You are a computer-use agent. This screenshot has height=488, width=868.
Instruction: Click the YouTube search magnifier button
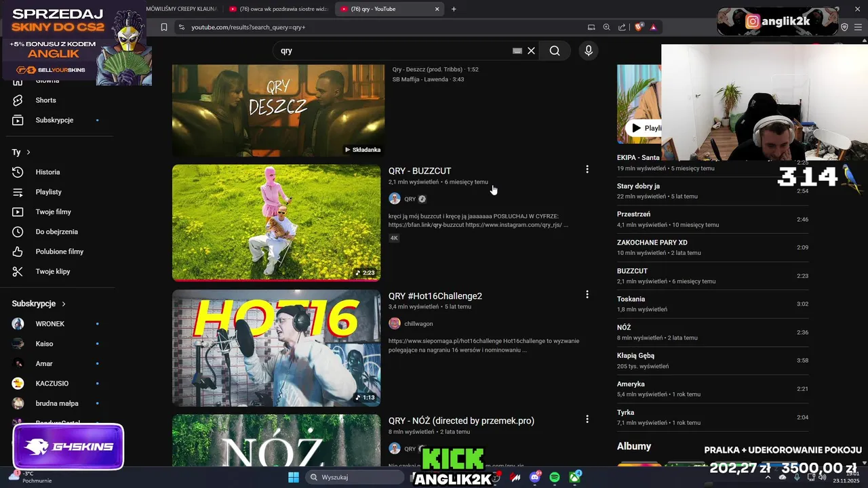[x=555, y=51]
